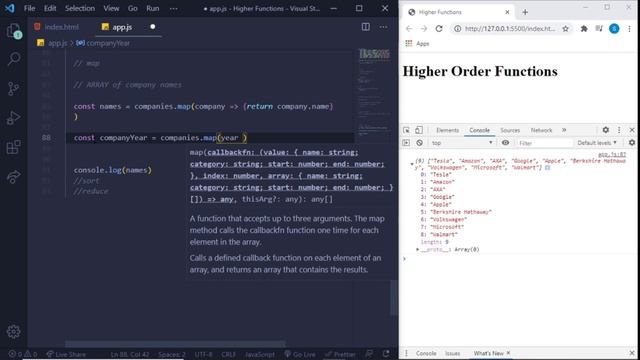Image resolution: width=640 pixels, height=360 pixels.
Task: Open the Source Control view
Action: [x=13, y=89]
